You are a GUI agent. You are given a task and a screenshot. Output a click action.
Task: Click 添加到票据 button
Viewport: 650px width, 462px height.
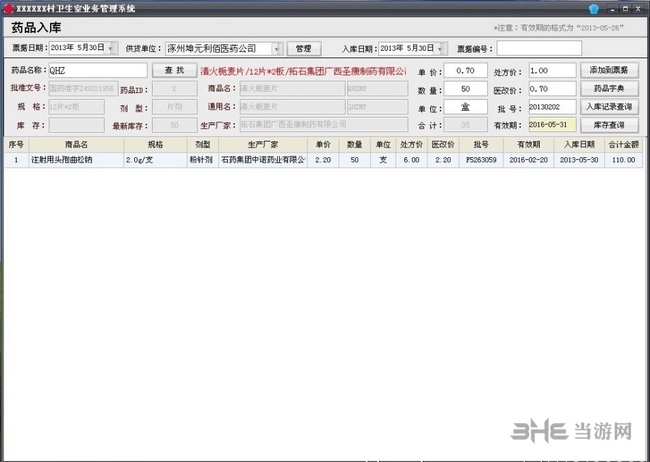[609, 70]
